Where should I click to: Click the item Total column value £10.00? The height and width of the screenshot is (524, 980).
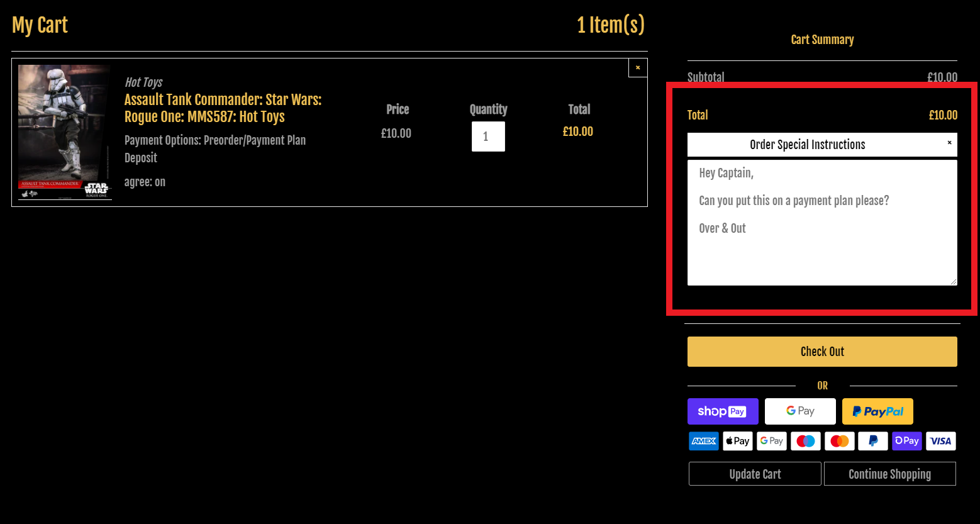578,131
